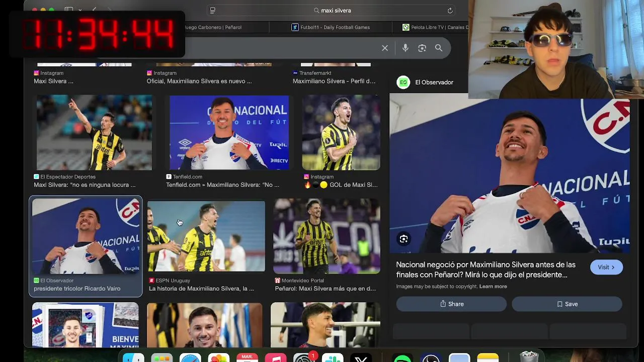Open X app from the dock
The height and width of the screenshot is (362, 644).
click(x=361, y=358)
